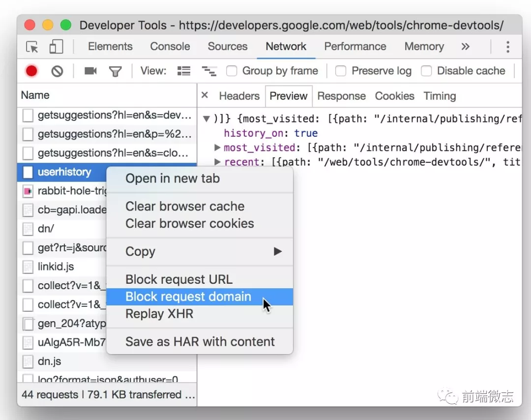The height and width of the screenshot is (420, 531).
Task: Close the request details pane with X
Action: click(x=205, y=95)
